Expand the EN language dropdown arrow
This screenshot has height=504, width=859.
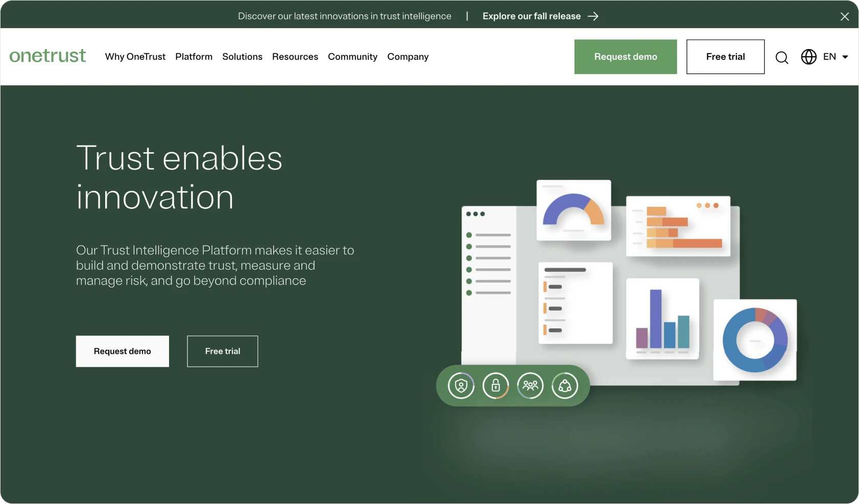pyautogui.click(x=845, y=57)
